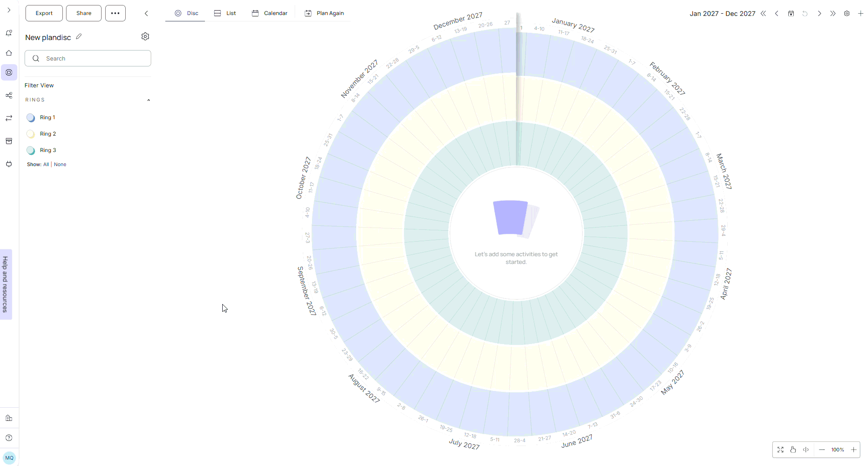Open the Help and resources side tab
The height and width of the screenshot is (466, 868).
(5, 284)
